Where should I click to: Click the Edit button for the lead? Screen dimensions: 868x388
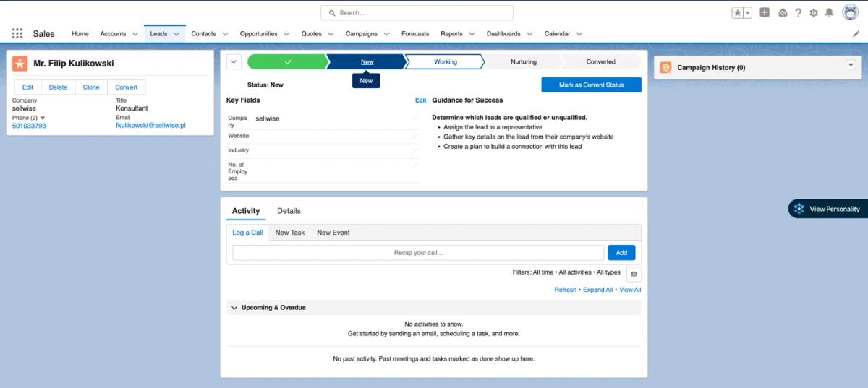click(x=27, y=87)
